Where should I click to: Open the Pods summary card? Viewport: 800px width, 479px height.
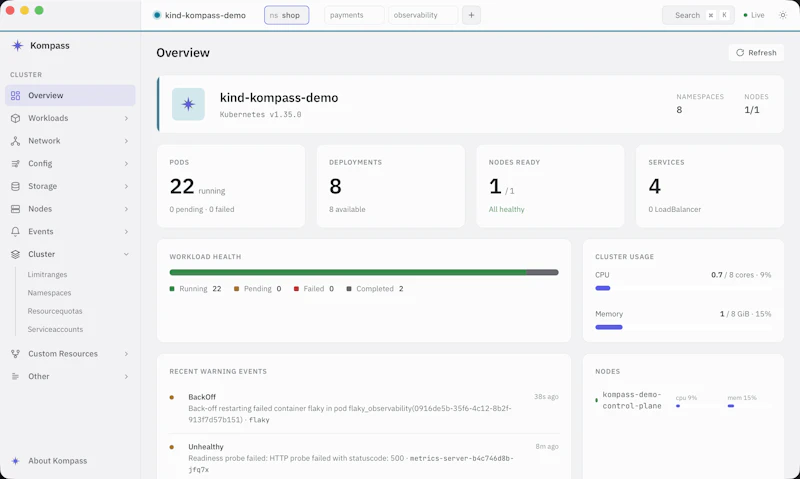pyautogui.click(x=231, y=186)
